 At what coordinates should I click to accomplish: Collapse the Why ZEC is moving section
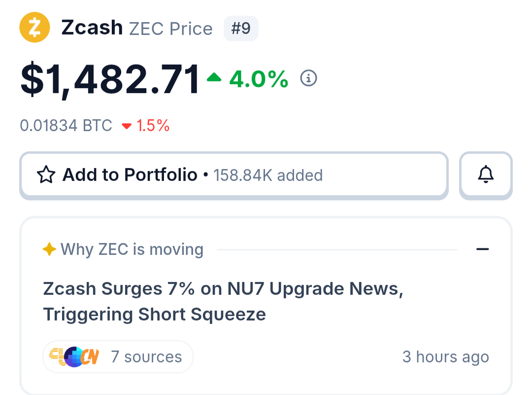coord(482,250)
